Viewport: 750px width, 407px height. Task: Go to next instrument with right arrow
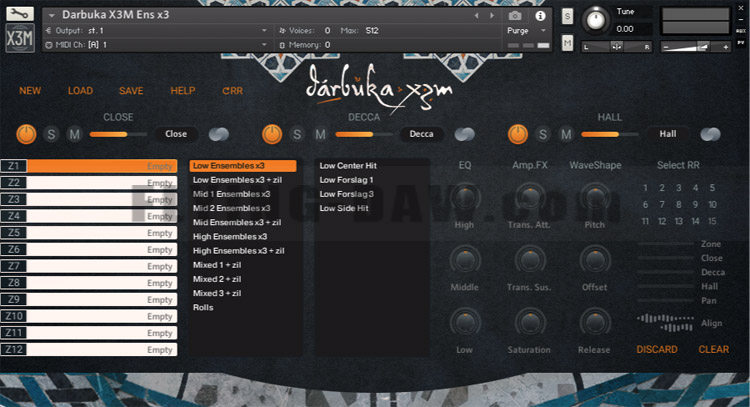492,16
